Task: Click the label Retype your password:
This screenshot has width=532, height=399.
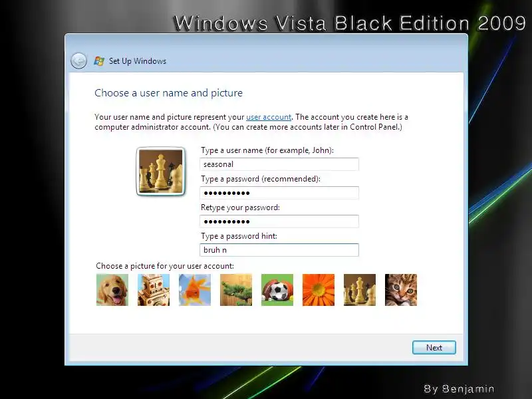Action: click(x=240, y=207)
